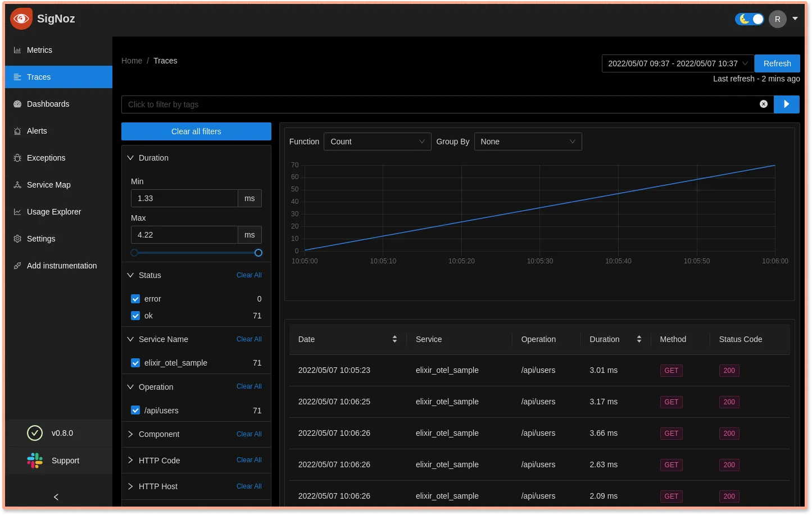Click the Add instrumentation plug icon
The height and width of the screenshot is (515, 812).
tap(17, 266)
